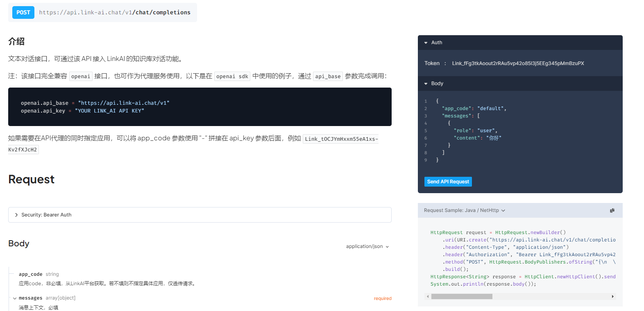Click the app_code description text

coord(108,284)
